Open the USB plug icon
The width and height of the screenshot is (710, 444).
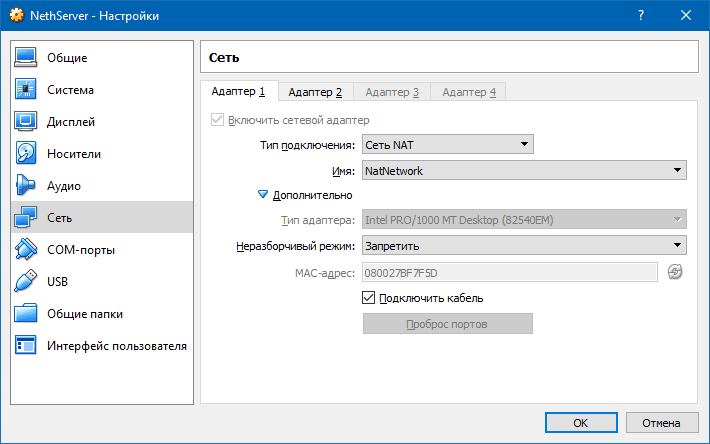pyautogui.click(x=26, y=282)
